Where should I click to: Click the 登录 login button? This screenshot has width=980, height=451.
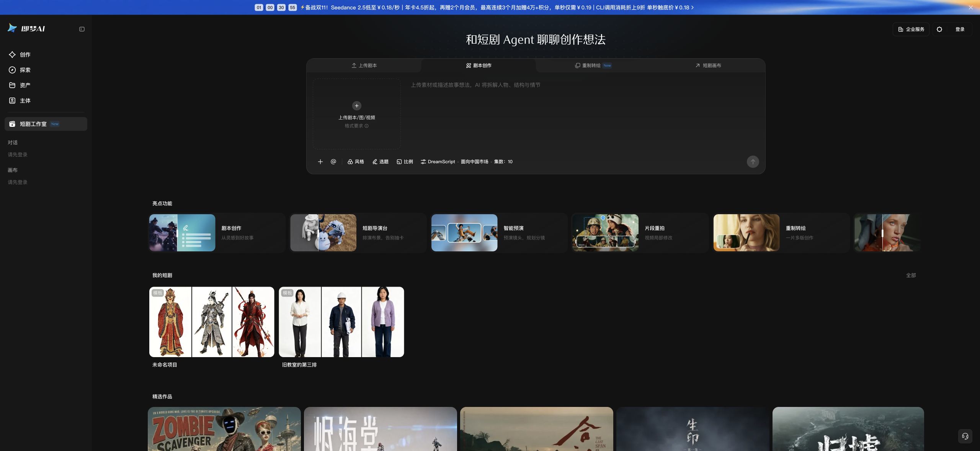click(960, 29)
